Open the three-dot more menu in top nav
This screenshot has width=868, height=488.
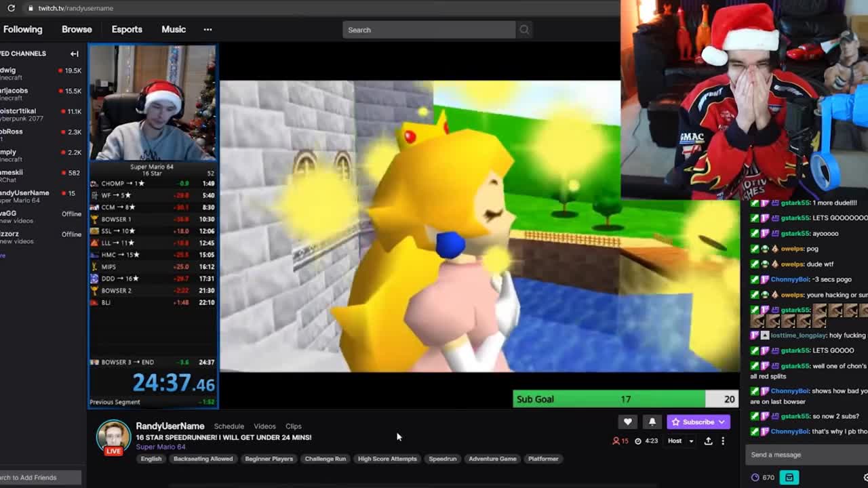coord(208,29)
